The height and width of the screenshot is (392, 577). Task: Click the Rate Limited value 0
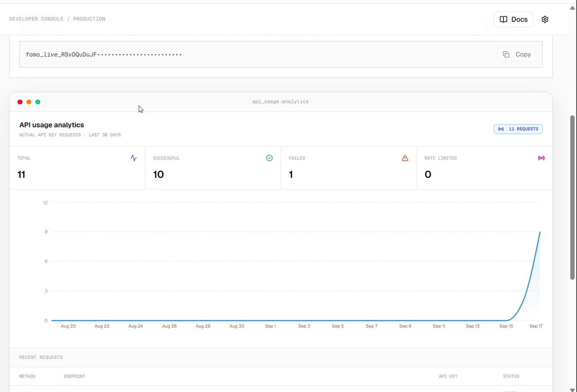pos(428,174)
